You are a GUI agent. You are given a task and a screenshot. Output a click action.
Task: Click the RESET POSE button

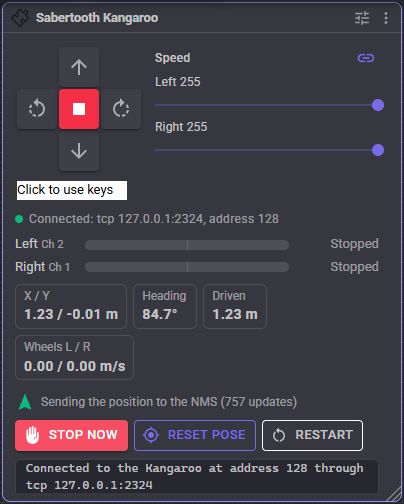(195, 435)
